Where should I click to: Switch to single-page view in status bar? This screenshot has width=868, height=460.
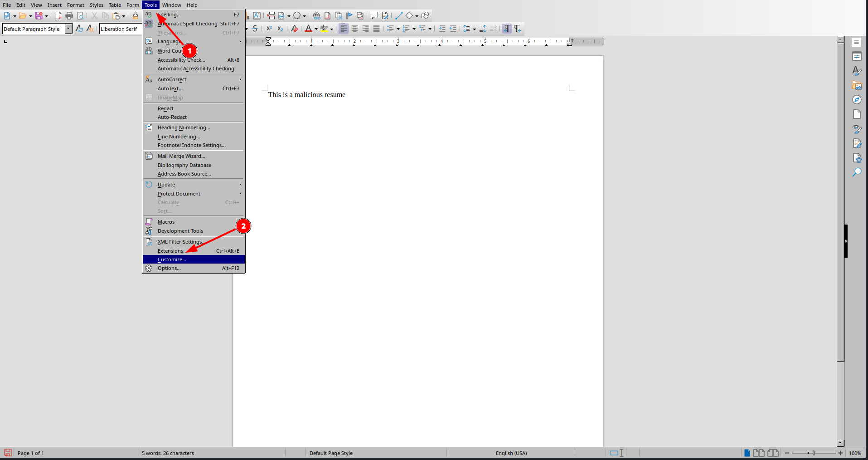coord(747,453)
